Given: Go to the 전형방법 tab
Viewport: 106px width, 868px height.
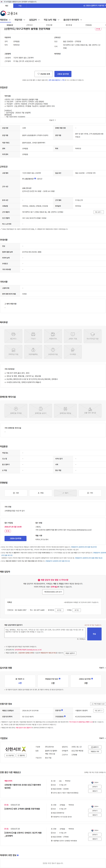Looking at the screenshot, I should (88, 25).
